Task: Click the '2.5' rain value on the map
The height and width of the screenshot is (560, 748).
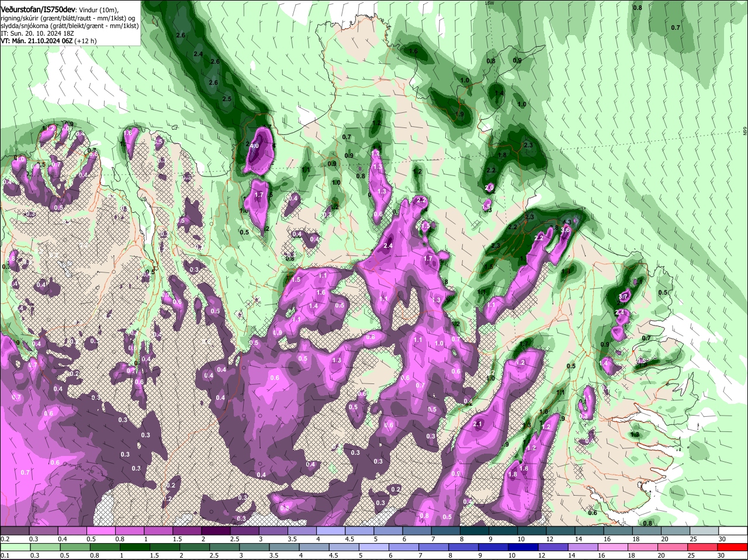Action: pos(227,99)
